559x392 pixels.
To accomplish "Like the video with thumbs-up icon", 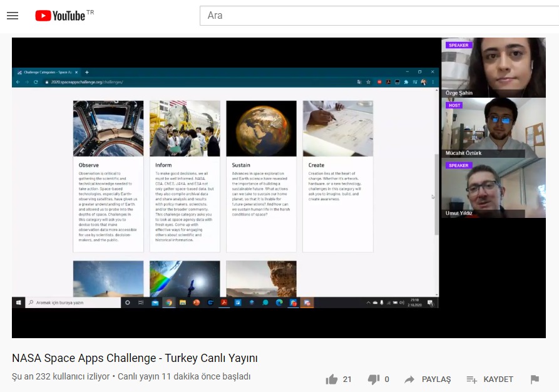I will click(332, 379).
